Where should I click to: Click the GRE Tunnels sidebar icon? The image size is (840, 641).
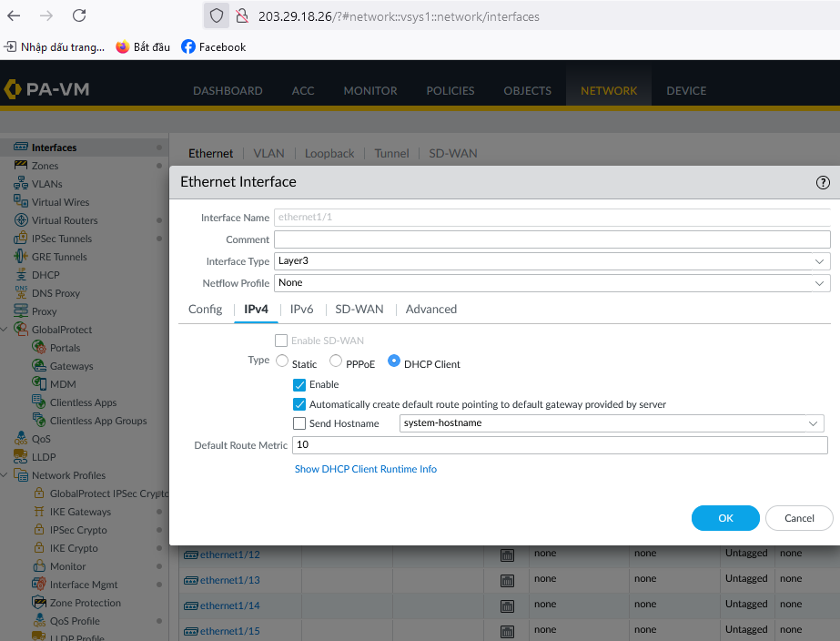[x=21, y=257]
